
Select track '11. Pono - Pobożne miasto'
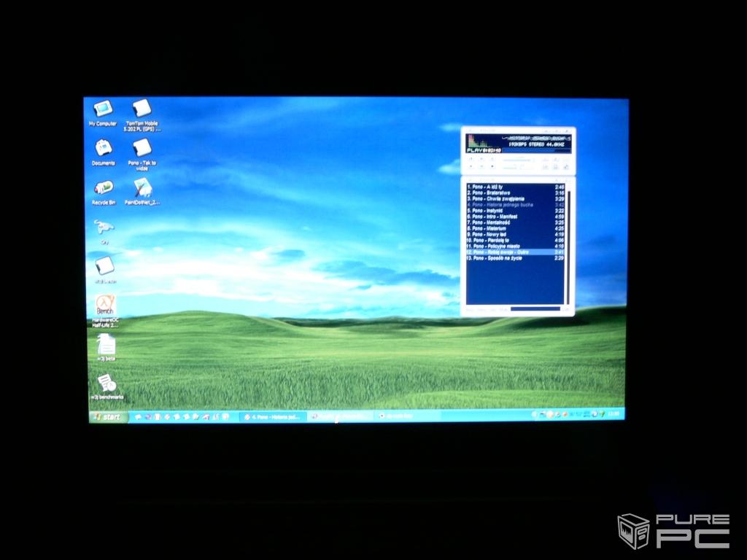[515, 246]
